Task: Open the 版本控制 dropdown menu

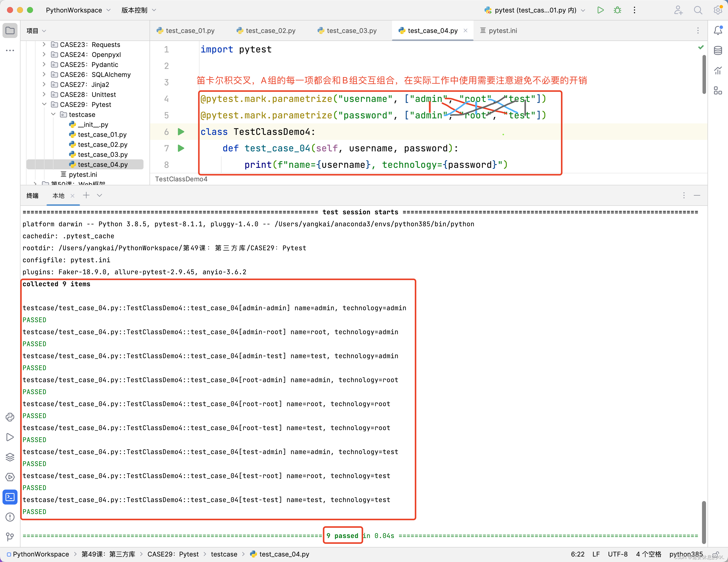Action: click(138, 10)
